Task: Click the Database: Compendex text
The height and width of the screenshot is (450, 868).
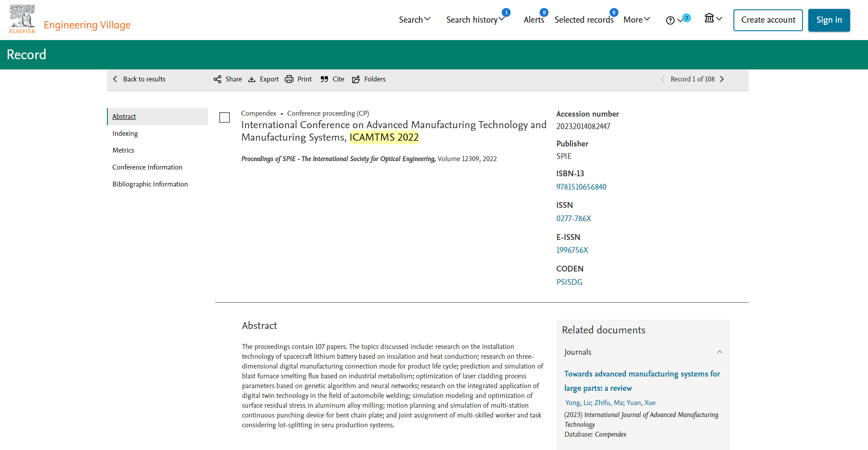Action: 595,434
